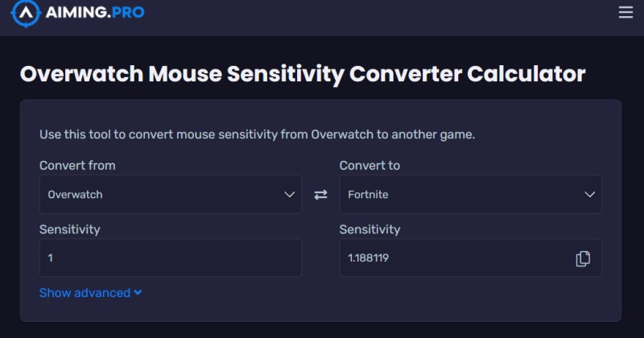This screenshot has width=644, height=338.
Task: Click the Overwatch Mouse Sensitivity Converter Calculator heading
Action: point(302,74)
